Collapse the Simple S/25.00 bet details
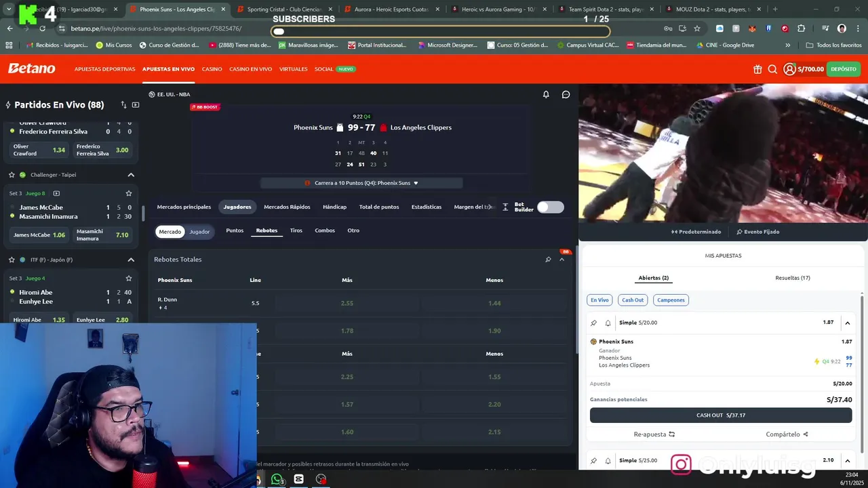Image resolution: width=868 pixels, height=488 pixels. pos(847,460)
